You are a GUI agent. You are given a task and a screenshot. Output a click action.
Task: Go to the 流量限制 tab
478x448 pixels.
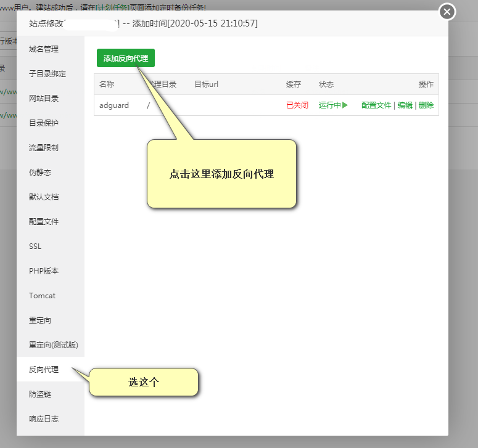[x=44, y=148]
